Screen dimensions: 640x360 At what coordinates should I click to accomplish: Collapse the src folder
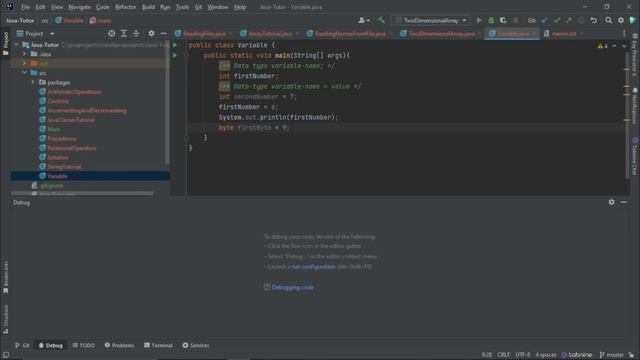[24, 73]
